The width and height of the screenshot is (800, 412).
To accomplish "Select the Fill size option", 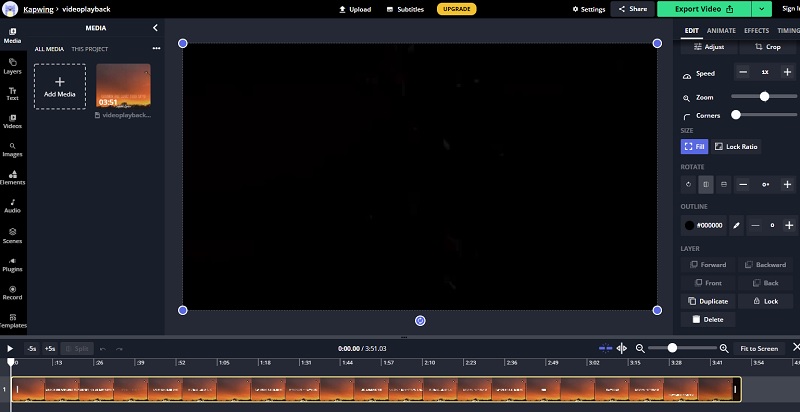I will point(694,146).
